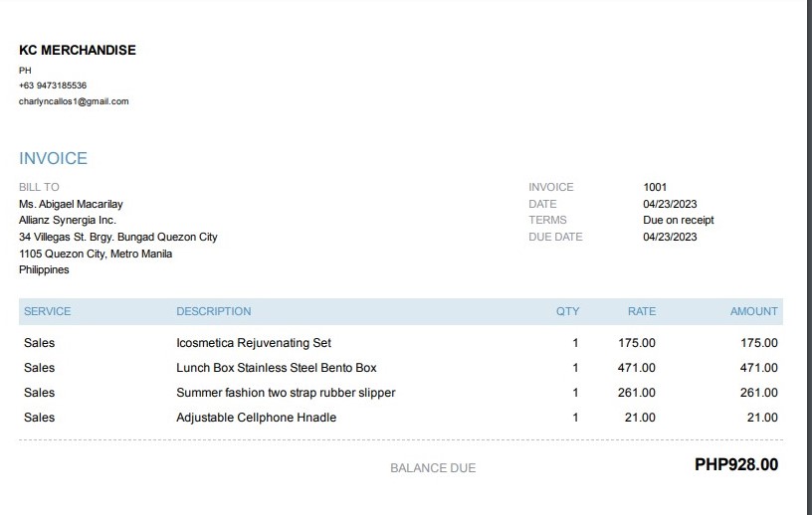Select the Icosmetica Rejuvenating Set description
Image resolution: width=812 pixels, height=515 pixels.
click(x=254, y=343)
